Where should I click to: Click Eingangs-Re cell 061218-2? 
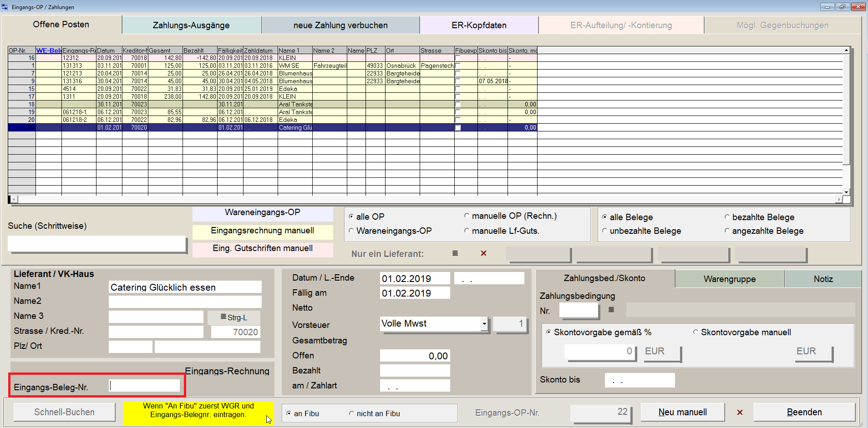[79, 120]
